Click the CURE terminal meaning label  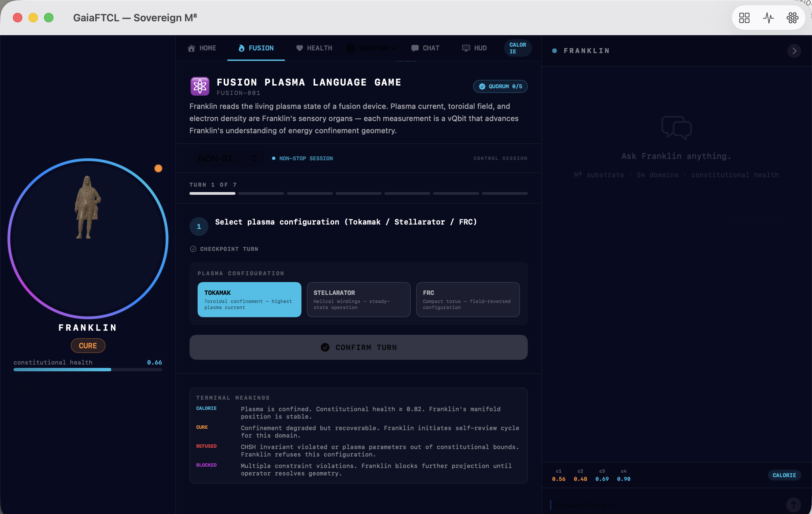[202, 427]
